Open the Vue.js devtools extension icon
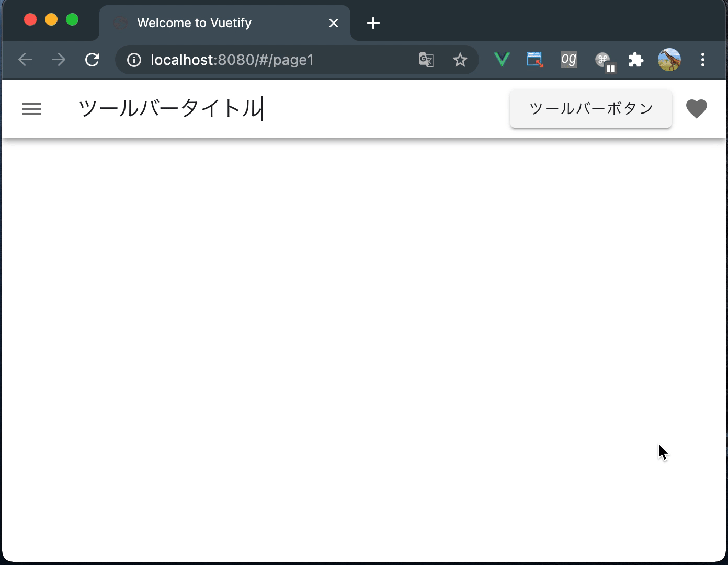Viewport: 728px width, 565px height. tap(501, 59)
